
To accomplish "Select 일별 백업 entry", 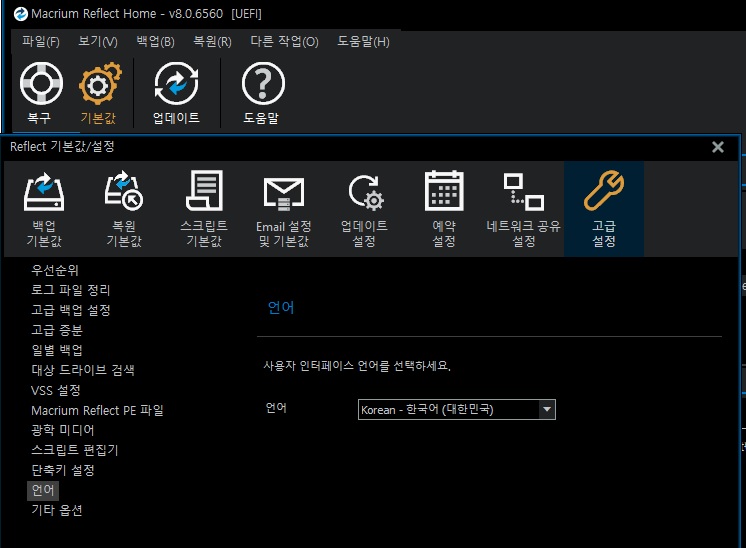I will tap(57, 350).
